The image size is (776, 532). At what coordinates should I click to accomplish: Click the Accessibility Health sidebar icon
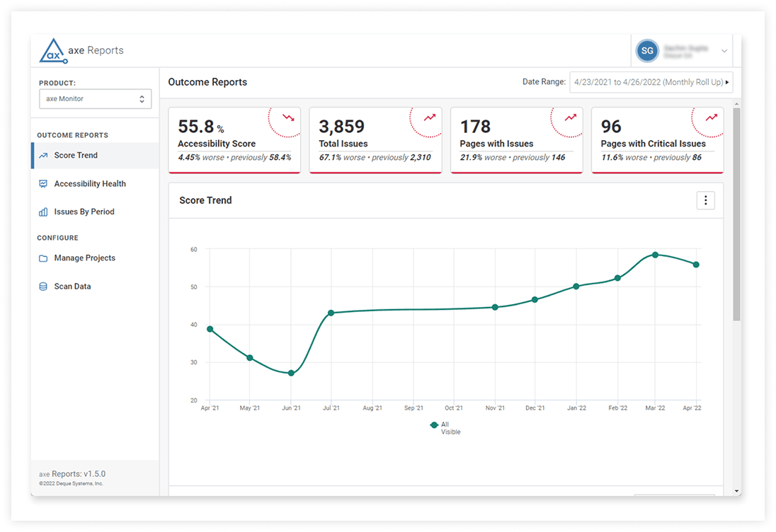click(43, 184)
